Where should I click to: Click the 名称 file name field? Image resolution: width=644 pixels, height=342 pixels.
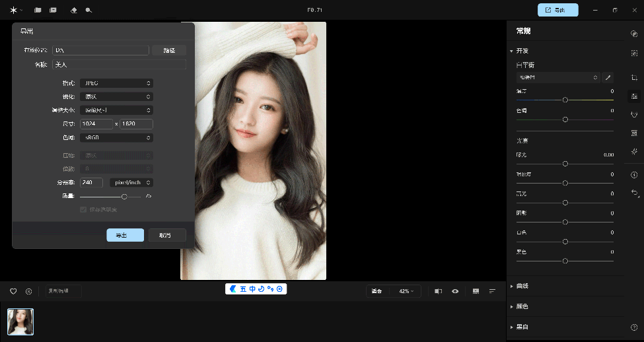pyautogui.click(x=119, y=64)
